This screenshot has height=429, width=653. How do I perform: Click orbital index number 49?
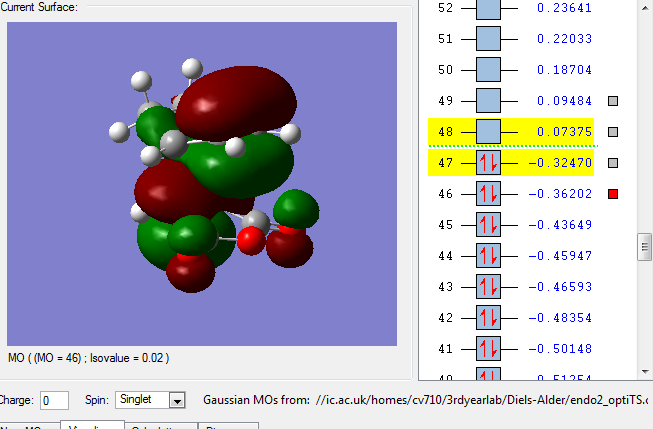click(x=445, y=101)
